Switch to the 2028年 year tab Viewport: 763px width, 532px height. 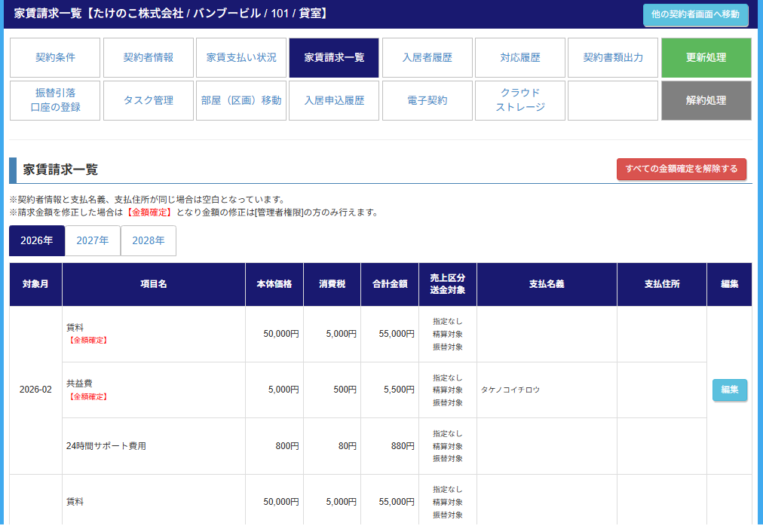(x=149, y=241)
